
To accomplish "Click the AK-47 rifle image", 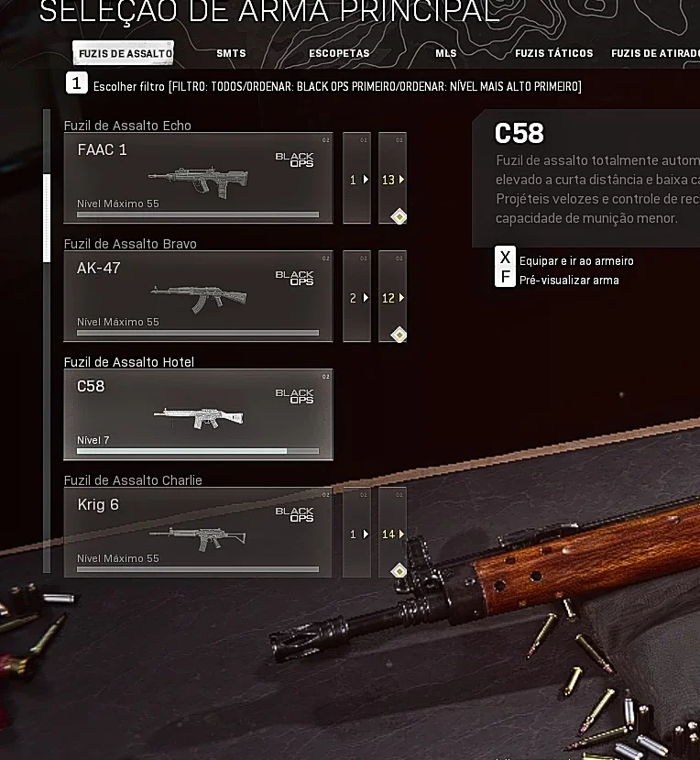I will 199,299.
